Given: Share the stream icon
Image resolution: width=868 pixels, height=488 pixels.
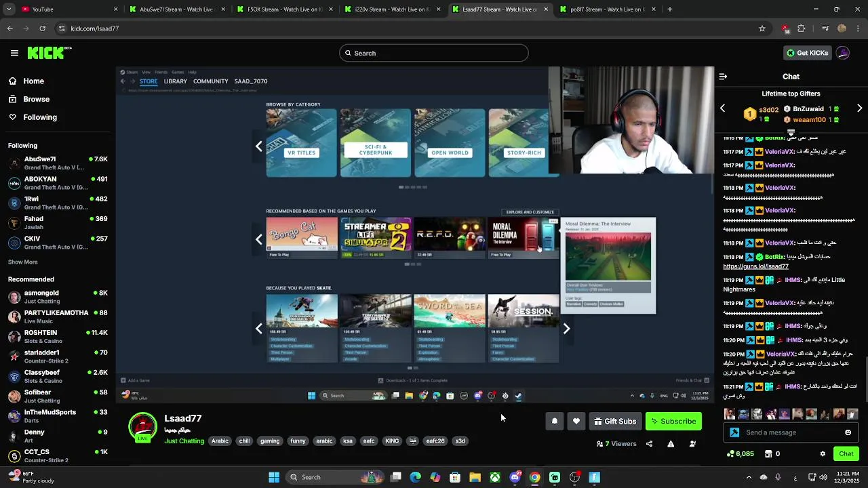Looking at the screenshot, I should [x=649, y=444].
